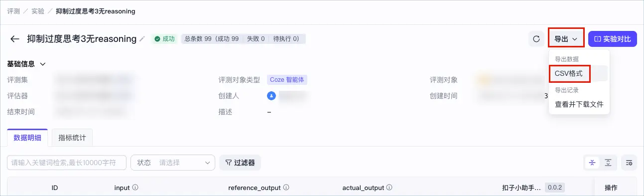644x196 pixels.
Task: Open the 导出 export dropdown
Action: [566, 39]
